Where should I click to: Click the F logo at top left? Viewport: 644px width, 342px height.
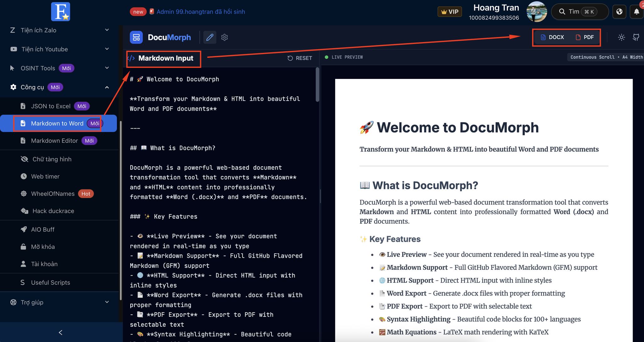pos(60,12)
